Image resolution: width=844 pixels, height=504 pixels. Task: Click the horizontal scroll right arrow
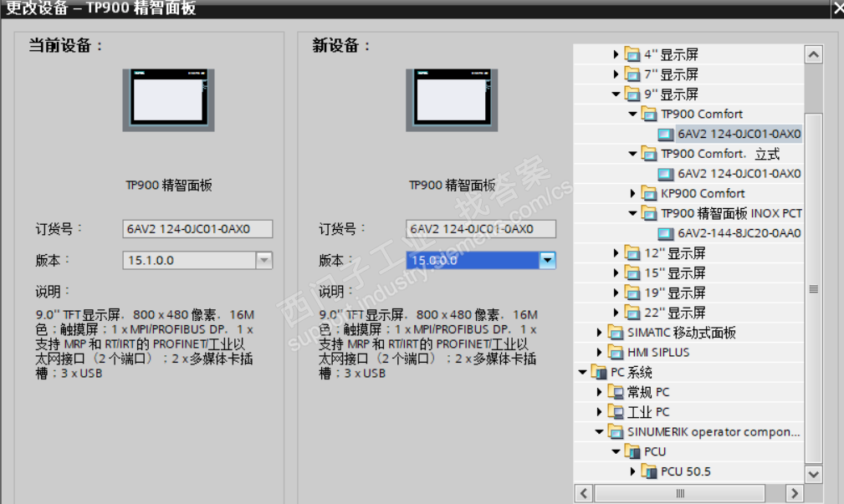[794, 492]
